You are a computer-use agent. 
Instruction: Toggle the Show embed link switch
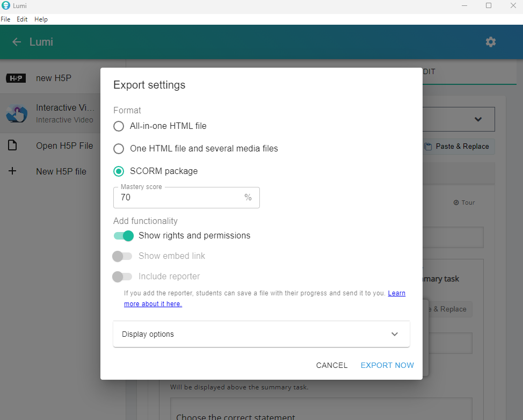tap(122, 256)
